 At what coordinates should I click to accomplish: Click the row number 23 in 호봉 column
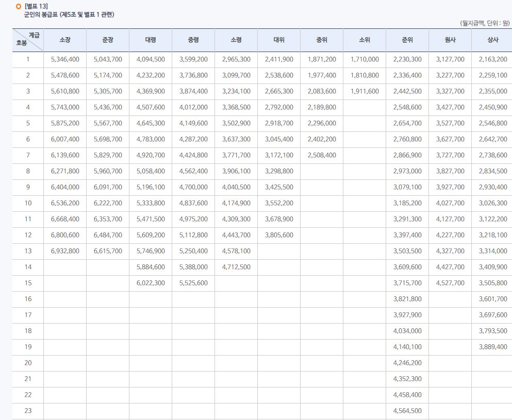28,411
